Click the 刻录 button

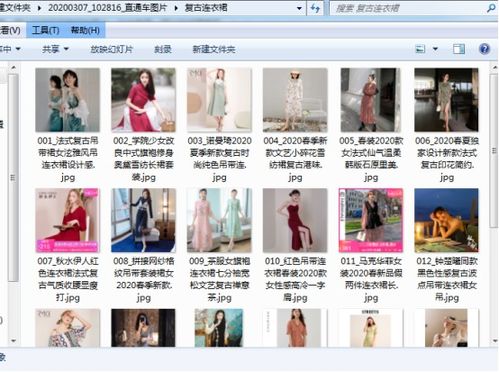[x=163, y=49]
